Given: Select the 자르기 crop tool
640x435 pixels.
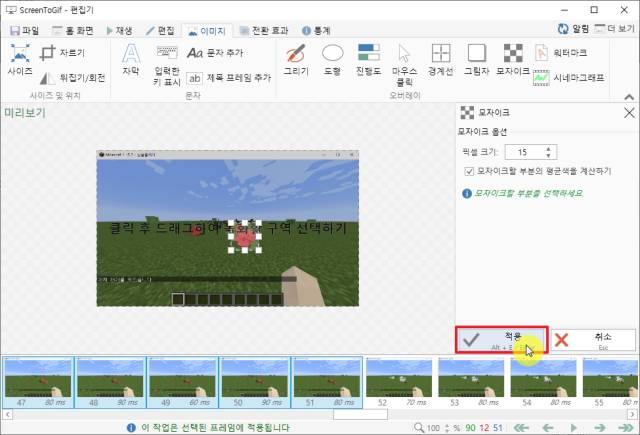Looking at the screenshot, I should [62, 53].
